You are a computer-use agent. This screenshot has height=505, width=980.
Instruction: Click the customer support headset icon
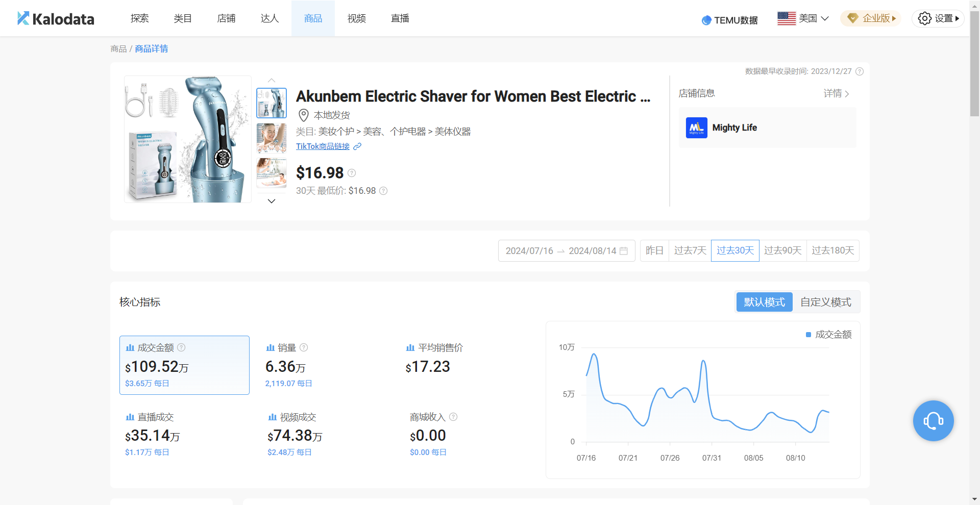(933, 421)
